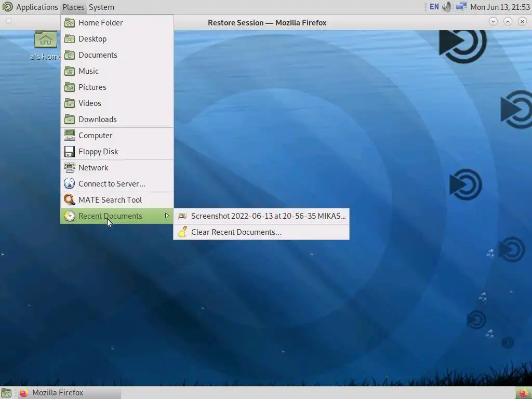Click the window menu dot in the Firefox title bar
Screen dimensions: 532x399
9,21
